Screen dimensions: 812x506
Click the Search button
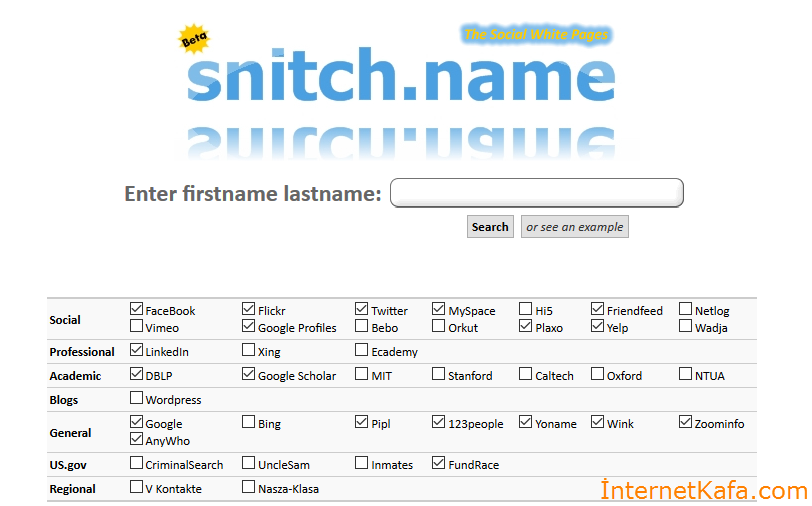coord(490,227)
